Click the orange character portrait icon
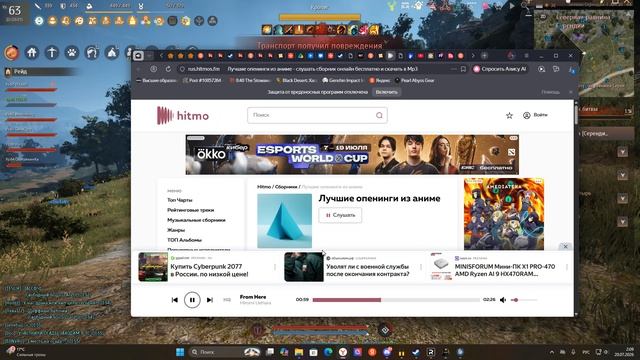The width and height of the screenshot is (640, 360). [12, 53]
